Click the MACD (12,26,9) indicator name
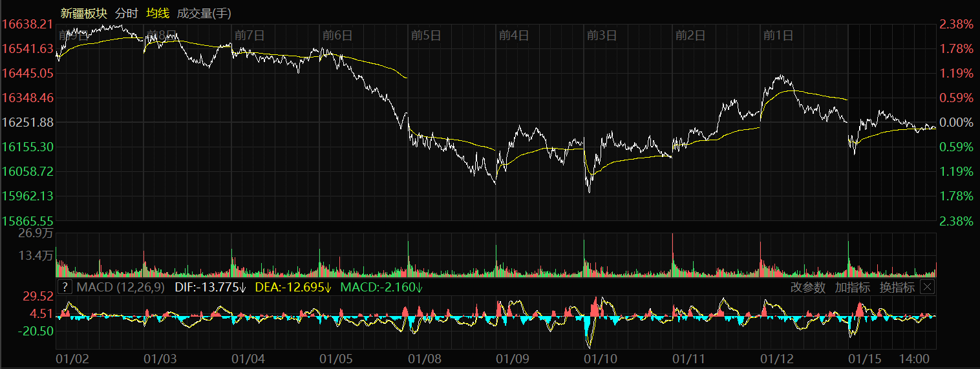This screenshot has width=980, height=369. pyautogui.click(x=122, y=288)
